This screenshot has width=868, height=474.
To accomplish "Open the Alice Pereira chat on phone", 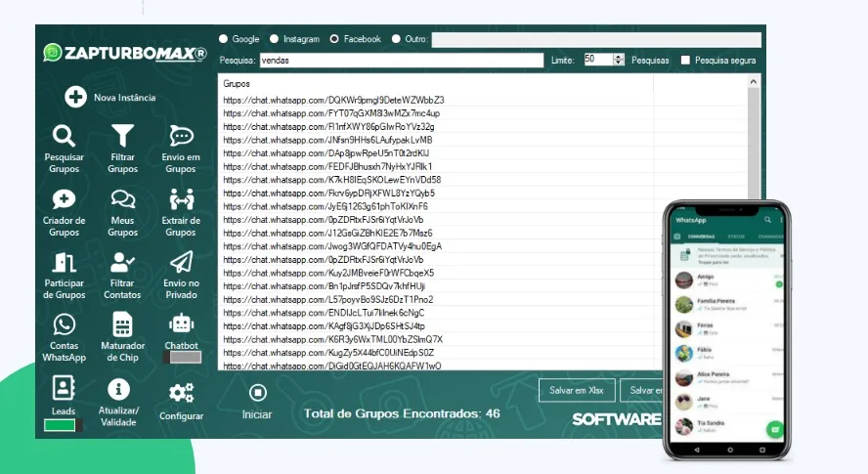I will point(728,377).
